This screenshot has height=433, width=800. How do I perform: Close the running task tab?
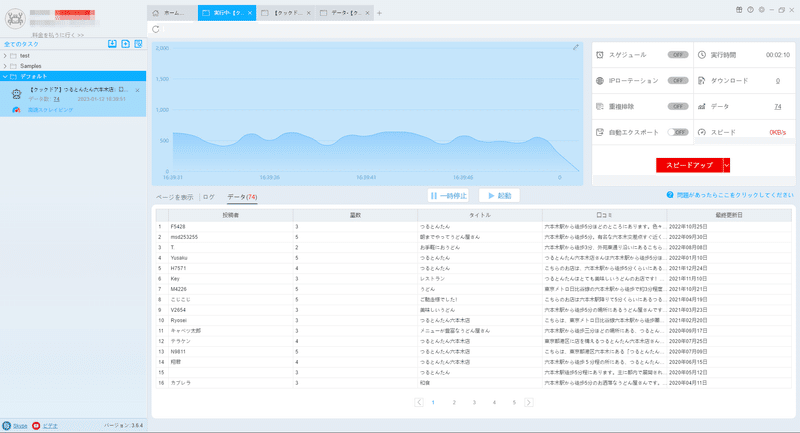point(250,13)
